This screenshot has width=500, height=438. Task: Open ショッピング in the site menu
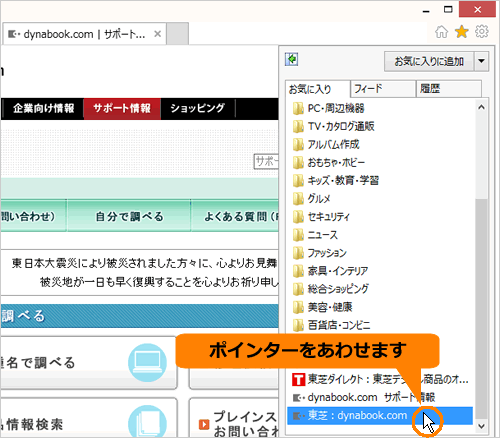pos(198,109)
